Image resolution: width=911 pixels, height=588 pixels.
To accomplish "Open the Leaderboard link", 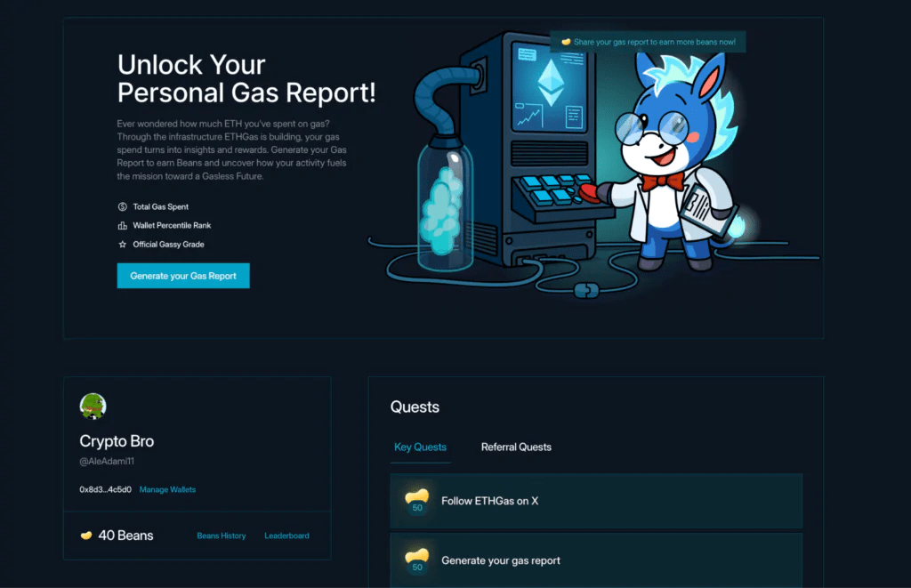I will pyautogui.click(x=286, y=536).
